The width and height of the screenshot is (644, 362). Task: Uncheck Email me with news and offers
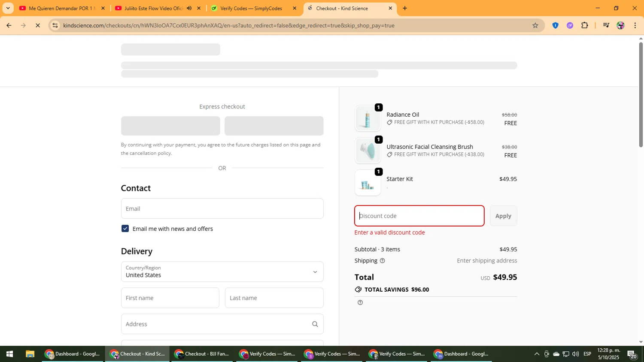click(125, 229)
